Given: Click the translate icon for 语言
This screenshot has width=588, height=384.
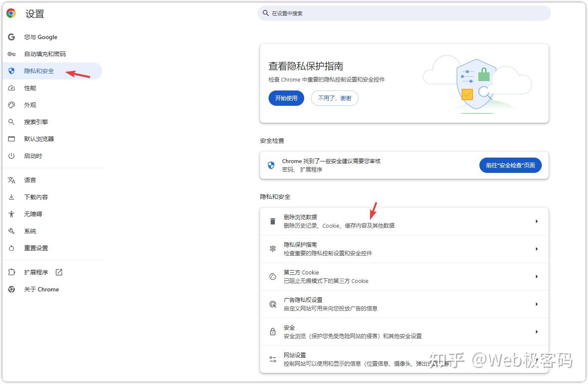Looking at the screenshot, I should [11, 180].
